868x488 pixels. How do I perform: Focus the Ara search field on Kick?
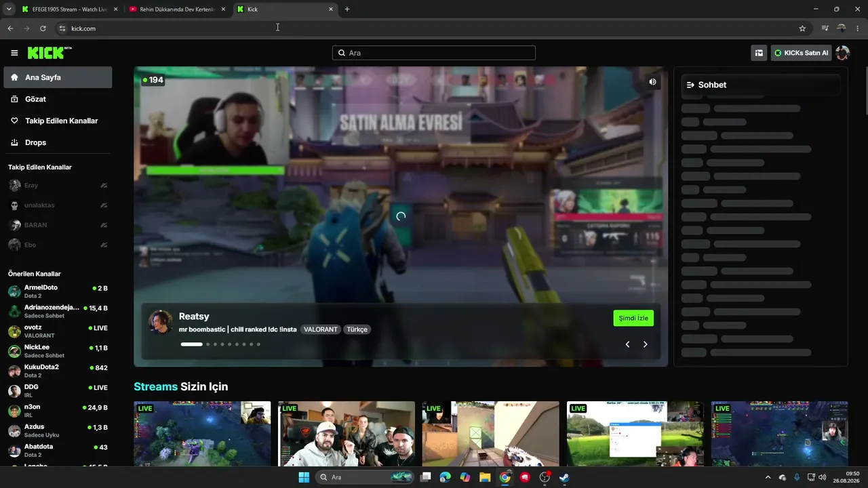pos(434,53)
